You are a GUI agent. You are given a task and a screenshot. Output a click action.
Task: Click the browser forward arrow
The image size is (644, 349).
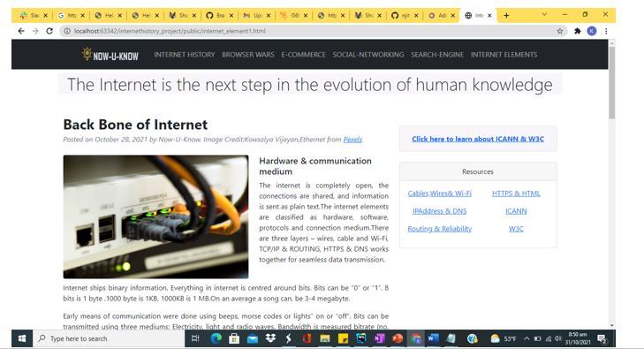[35, 31]
